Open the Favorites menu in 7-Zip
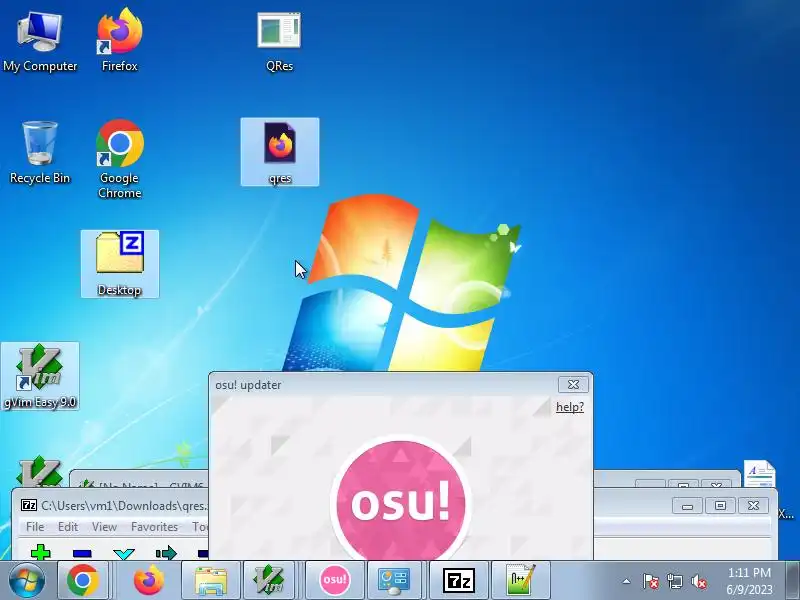The height and width of the screenshot is (600, 800). pos(154,527)
